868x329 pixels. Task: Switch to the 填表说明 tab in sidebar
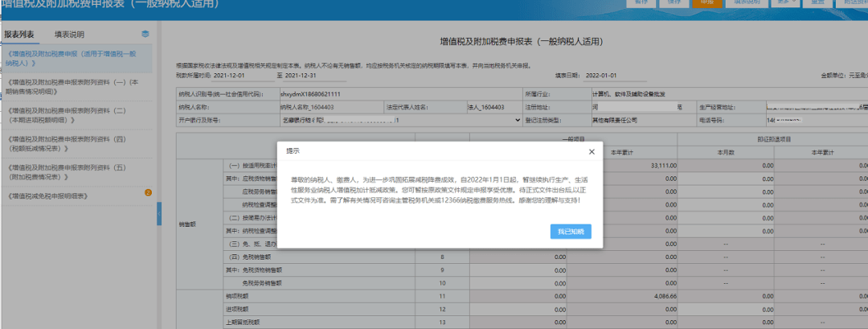69,35
